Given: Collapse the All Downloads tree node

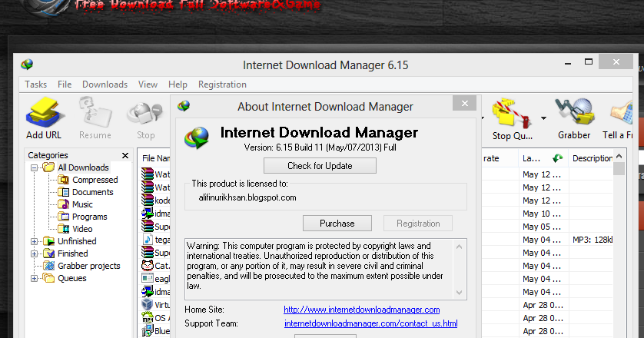Looking at the screenshot, I should coord(34,167).
